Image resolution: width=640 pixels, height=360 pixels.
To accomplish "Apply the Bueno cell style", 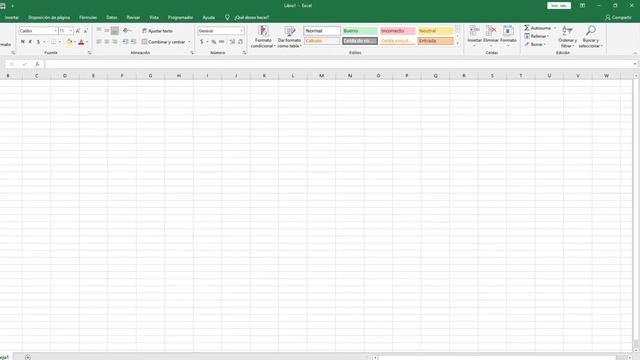I will click(360, 31).
